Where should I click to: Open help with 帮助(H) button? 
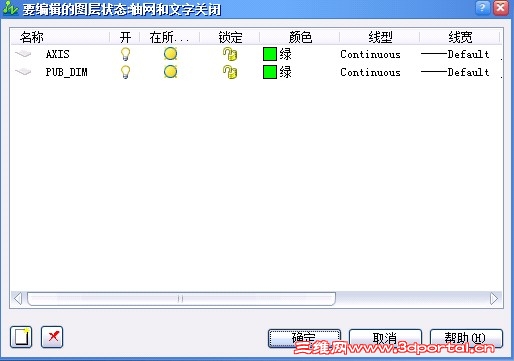pos(466,338)
